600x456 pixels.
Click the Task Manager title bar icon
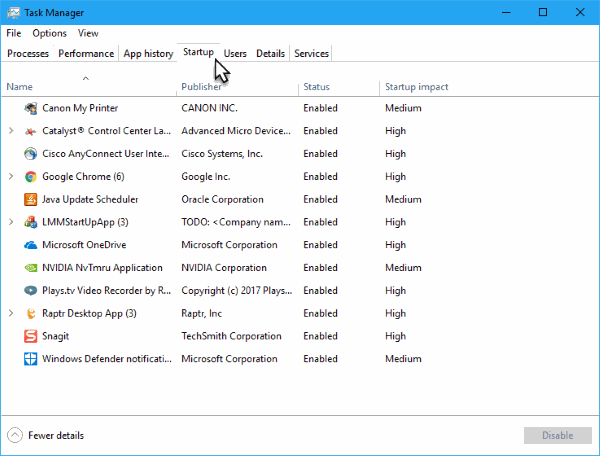pos(13,13)
